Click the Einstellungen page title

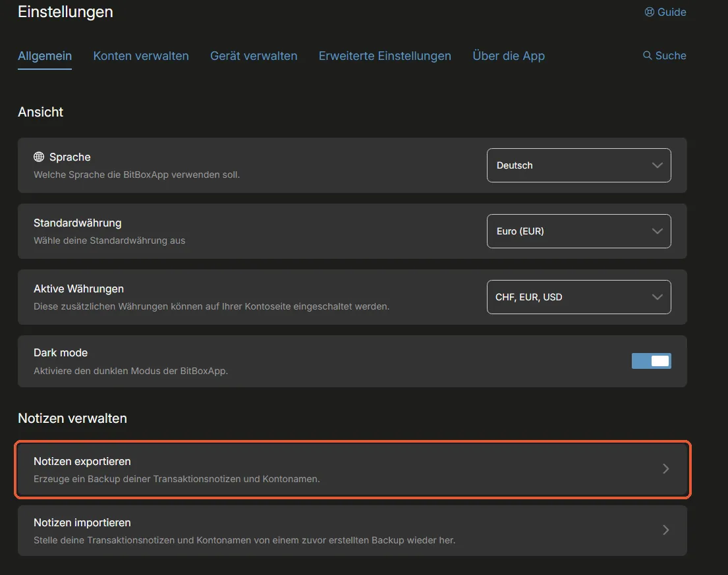(x=65, y=12)
